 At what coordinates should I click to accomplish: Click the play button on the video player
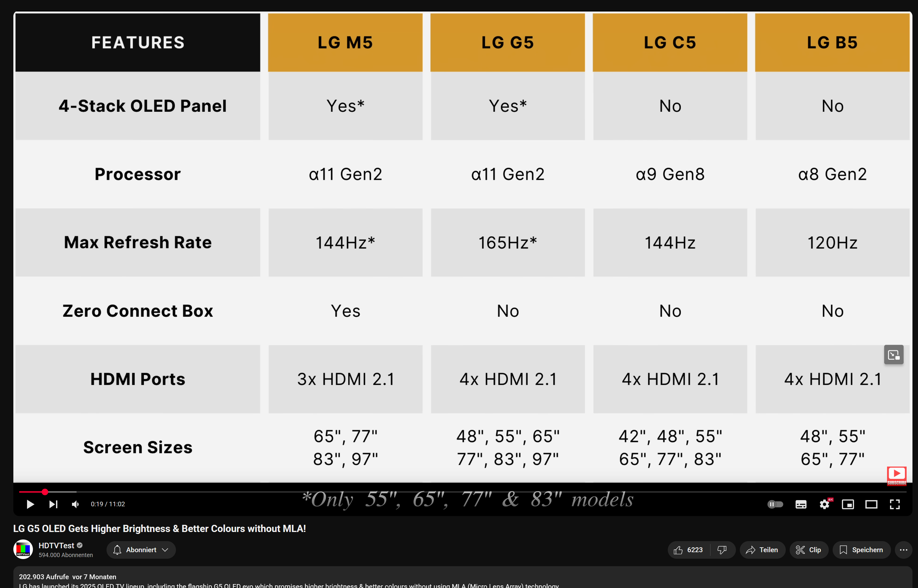coord(30,504)
